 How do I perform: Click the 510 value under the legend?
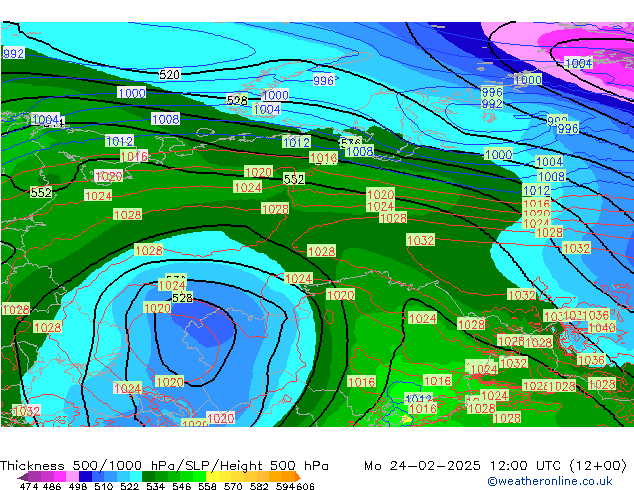click(104, 486)
